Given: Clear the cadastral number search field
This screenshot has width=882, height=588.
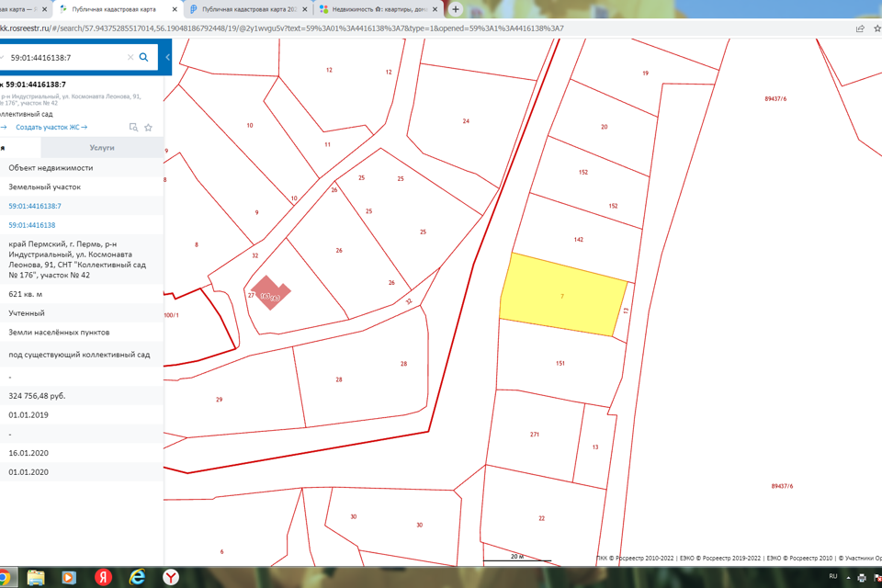Looking at the screenshot, I should point(130,57).
